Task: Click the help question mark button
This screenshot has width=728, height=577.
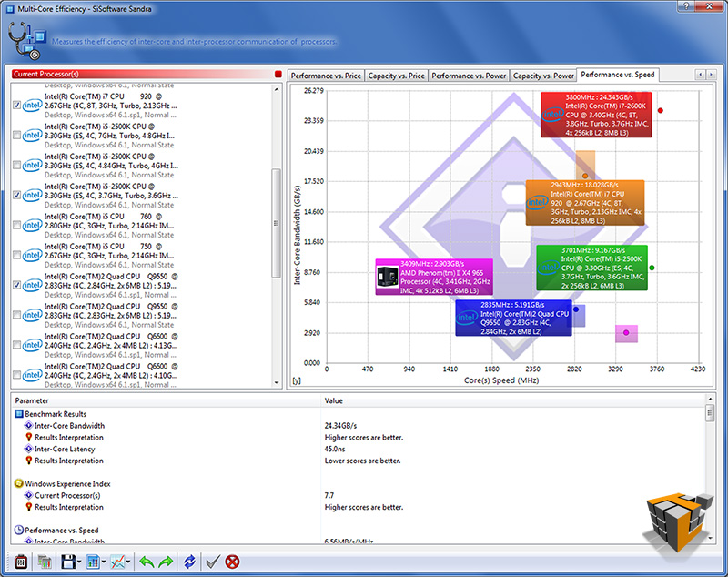Action: coord(687,6)
